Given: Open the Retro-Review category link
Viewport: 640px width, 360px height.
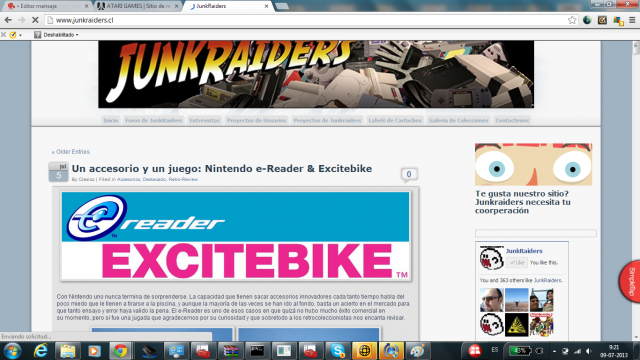Looking at the screenshot, I should [183, 179].
